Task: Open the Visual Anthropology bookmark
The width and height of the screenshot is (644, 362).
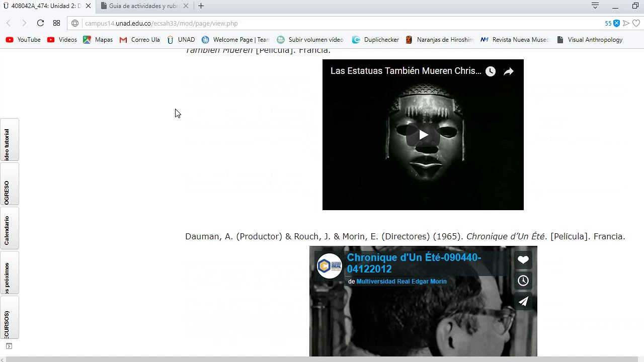Action: (590, 40)
